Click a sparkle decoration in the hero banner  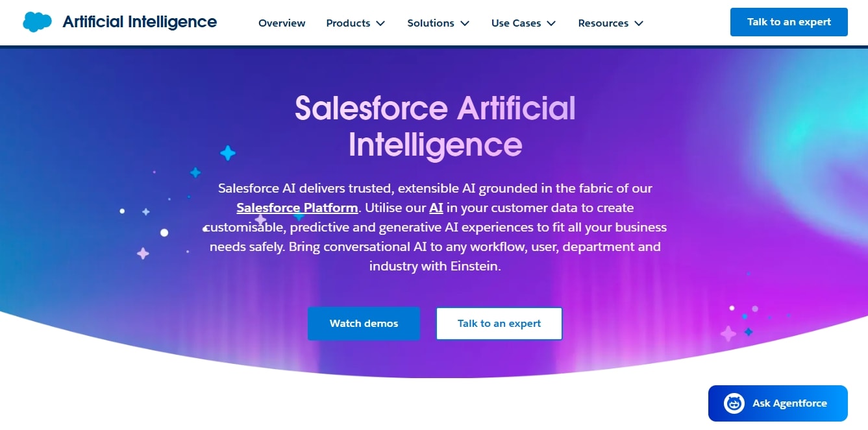click(x=227, y=152)
